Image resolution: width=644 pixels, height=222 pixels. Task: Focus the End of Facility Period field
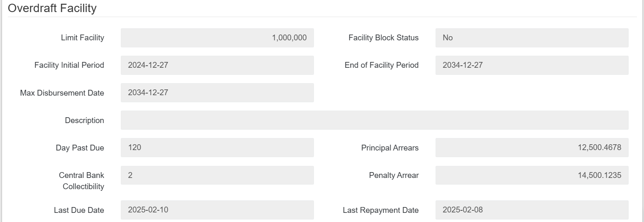pyautogui.click(x=531, y=65)
